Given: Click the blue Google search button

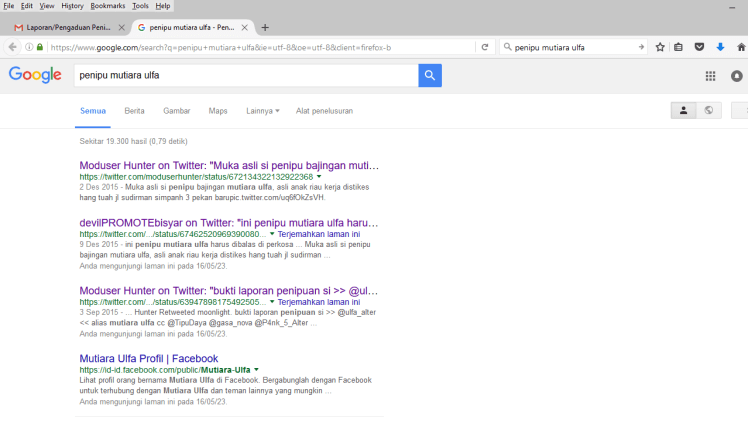Looking at the screenshot, I should (430, 76).
